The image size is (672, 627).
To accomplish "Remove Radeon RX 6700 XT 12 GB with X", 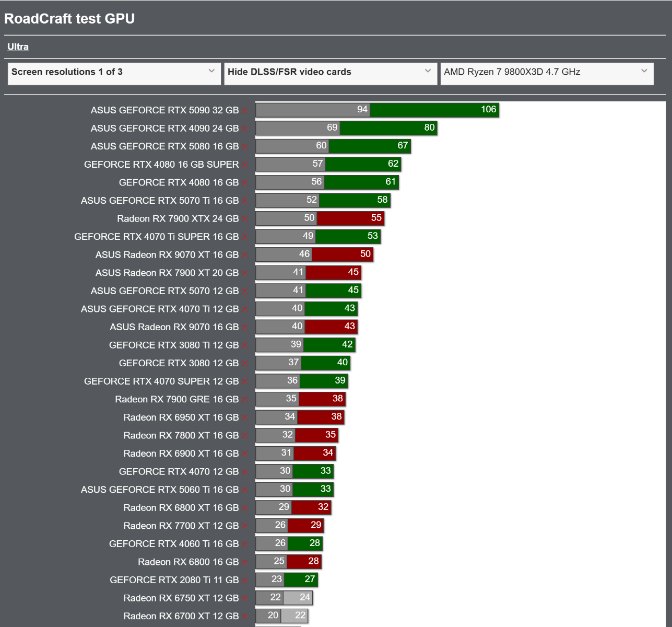I will pos(244,617).
